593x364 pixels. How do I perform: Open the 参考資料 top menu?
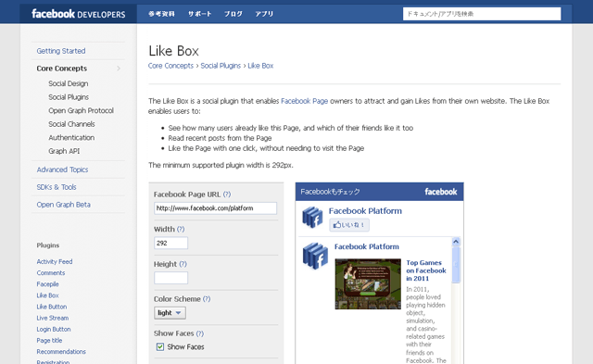pyautogui.click(x=161, y=14)
